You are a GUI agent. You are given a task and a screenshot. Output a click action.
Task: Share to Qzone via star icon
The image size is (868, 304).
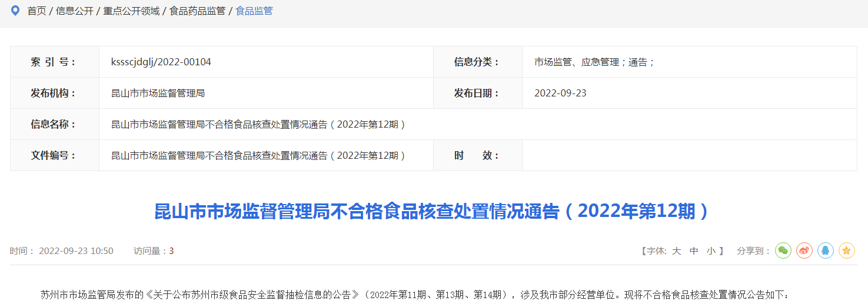[x=846, y=250]
